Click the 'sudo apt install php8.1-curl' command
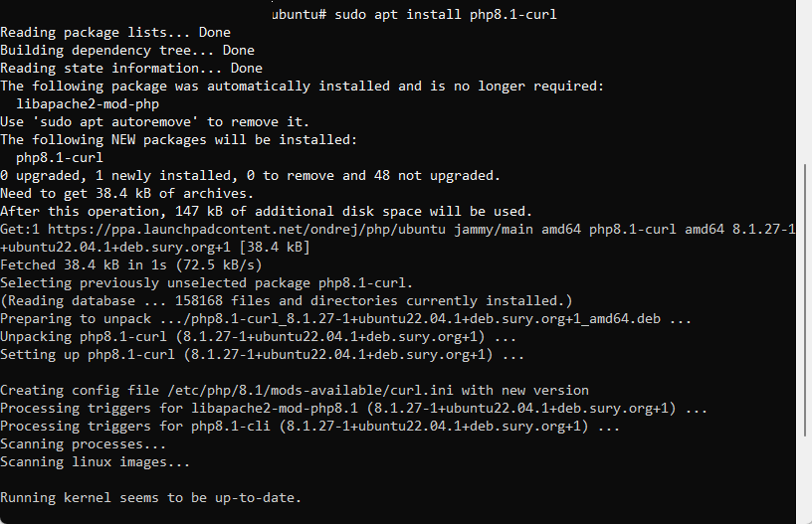This screenshot has width=812, height=524. coord(446,14)
